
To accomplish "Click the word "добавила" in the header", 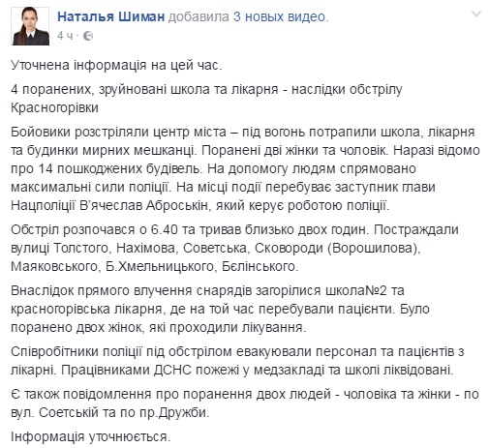I will tap(199, 17).
